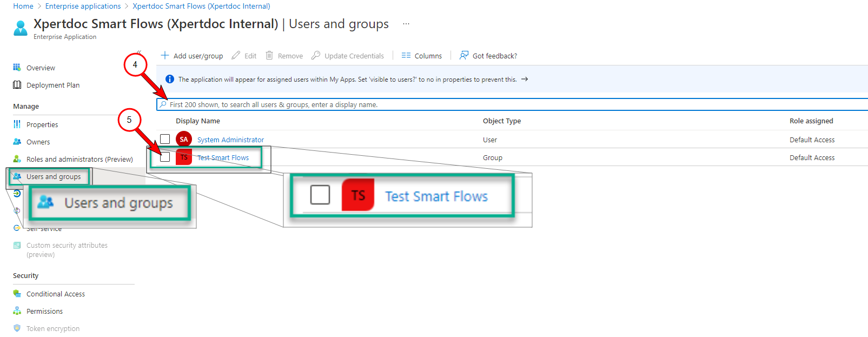Click the Update Credentials key icon
Image resolution: width=868 pixels, height=337 pixels.
pyautogui.click(x=316, y=55)
